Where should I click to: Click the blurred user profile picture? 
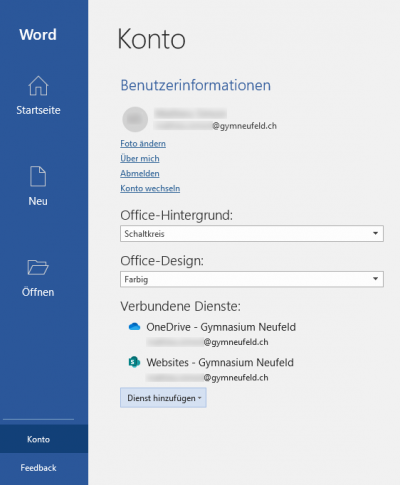coord(135,119)
